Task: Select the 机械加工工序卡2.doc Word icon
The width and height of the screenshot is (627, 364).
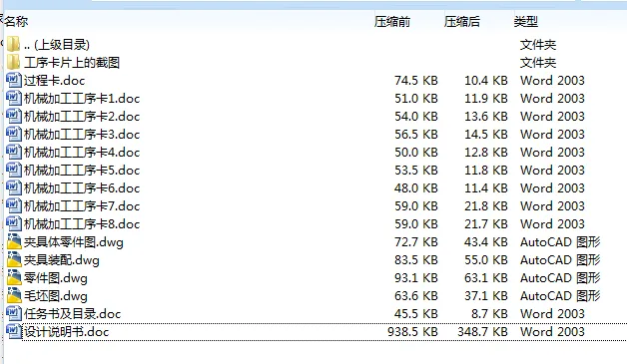Action: [x=14, y=116]
